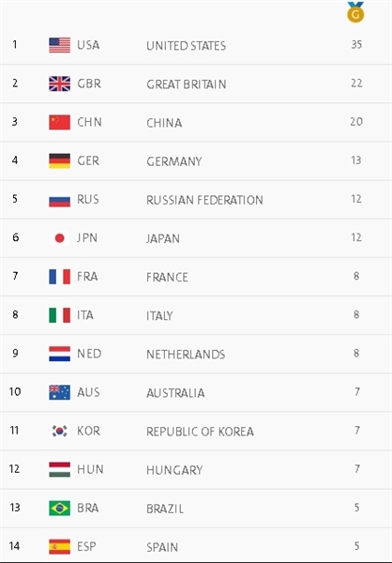Select the HUN country code
392x563 pixels.
coord(90,469)
